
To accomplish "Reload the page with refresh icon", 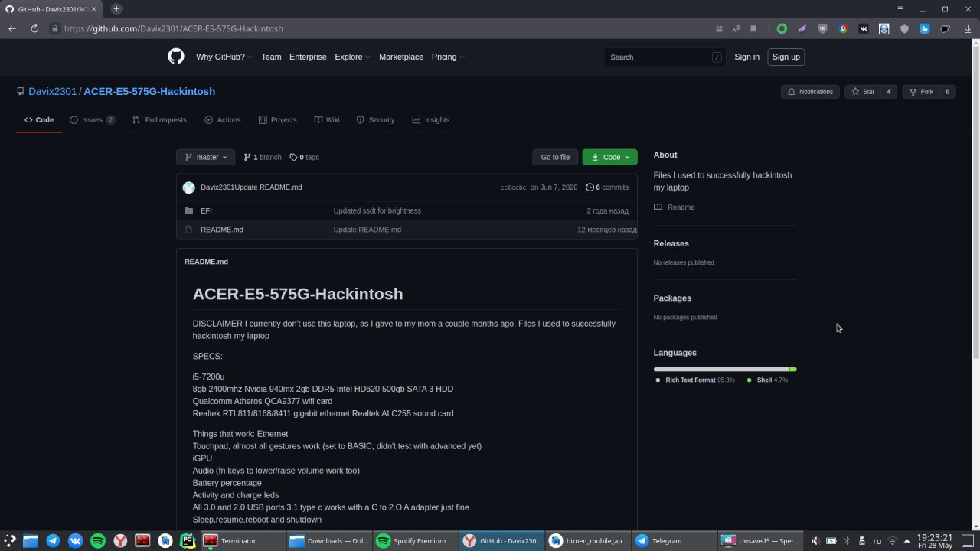I will pyautogui.click(x=34, y=28).
